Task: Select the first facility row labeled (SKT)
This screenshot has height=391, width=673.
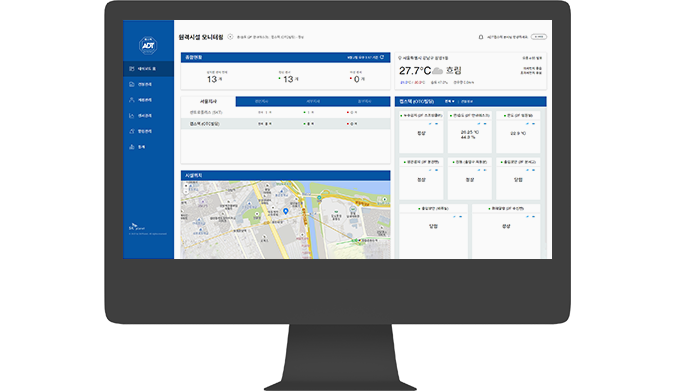Action: click(x=285, y=112)
